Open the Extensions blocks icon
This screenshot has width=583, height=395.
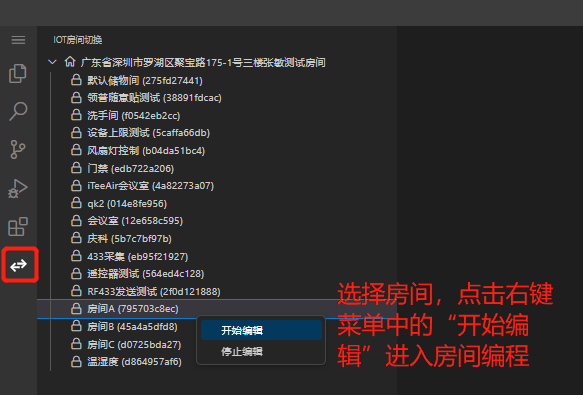(x=18, y=227)
